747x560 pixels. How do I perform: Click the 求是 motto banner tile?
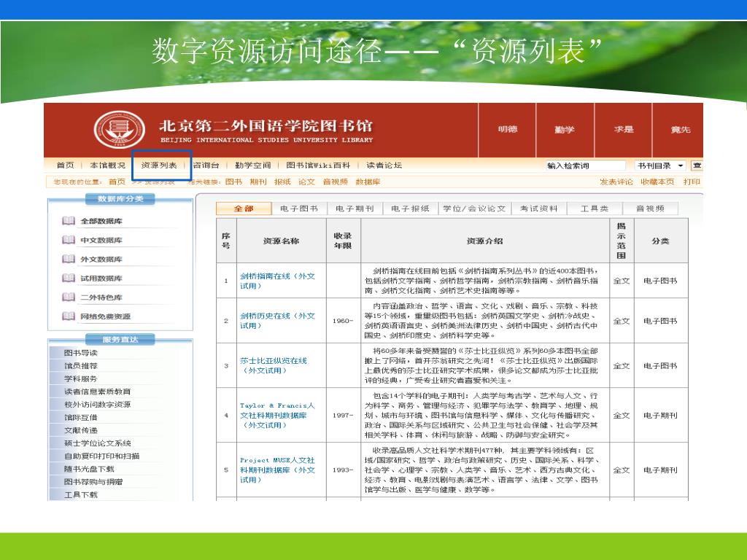coord(623,130)
